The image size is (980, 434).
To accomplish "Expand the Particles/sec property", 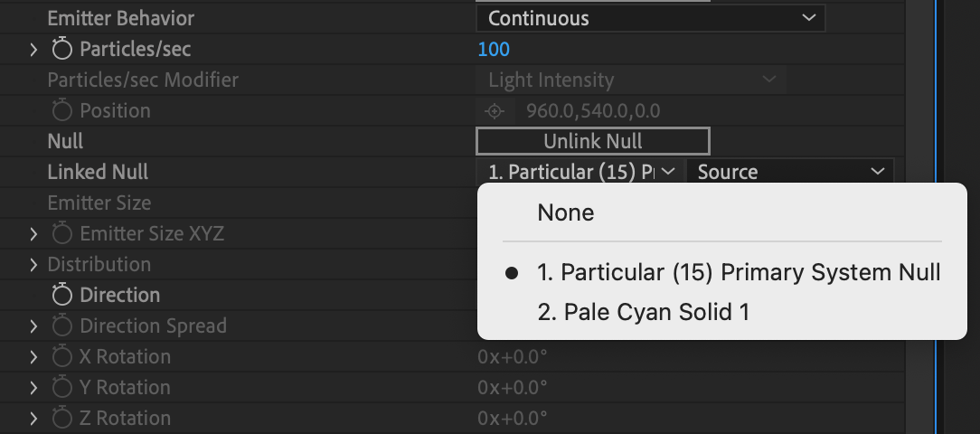I will 33,50.
